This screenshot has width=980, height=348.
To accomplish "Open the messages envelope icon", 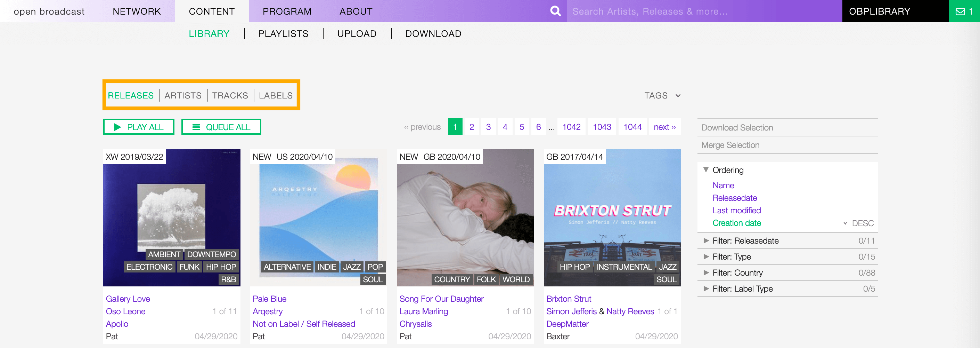I will (960, 11).
